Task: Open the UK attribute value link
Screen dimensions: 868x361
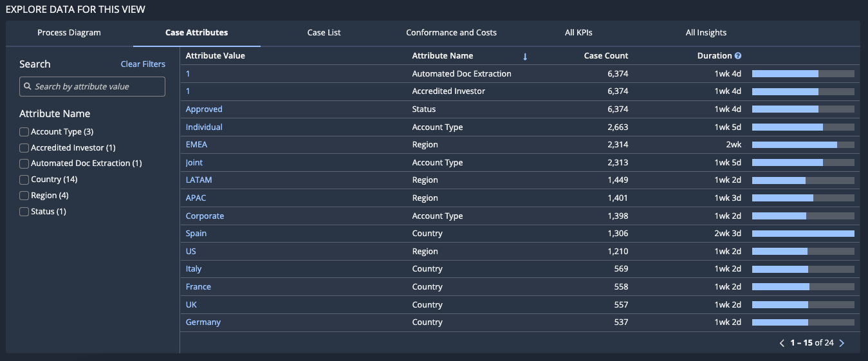Action: tap(191, 305)
